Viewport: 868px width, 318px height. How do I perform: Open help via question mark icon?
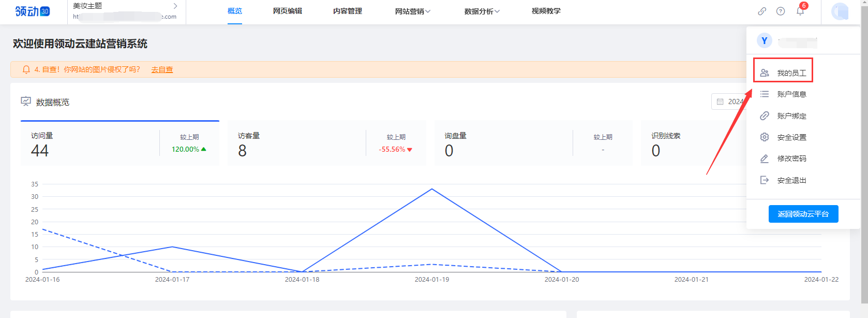tap(781, 11)
